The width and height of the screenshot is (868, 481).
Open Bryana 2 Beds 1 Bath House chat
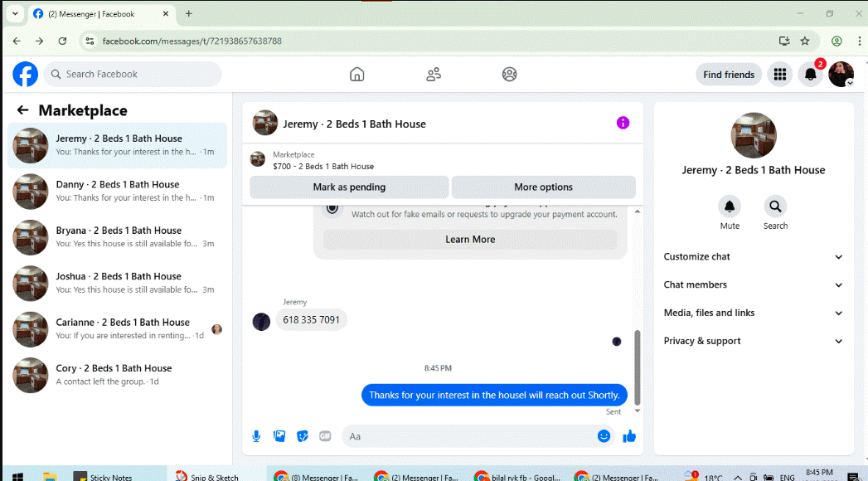118,237
